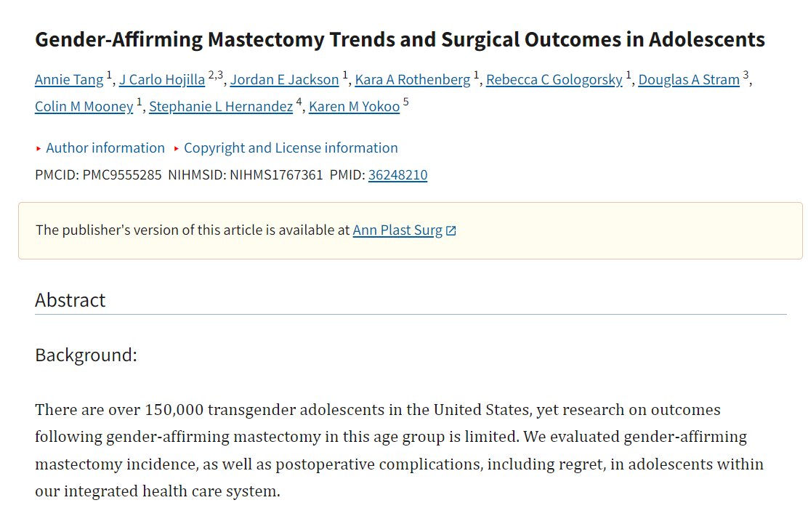The width and height of the screenshot is (808, 532).
Task: Click the red triangle before Copyright and License
Action: tap(177, 149)
